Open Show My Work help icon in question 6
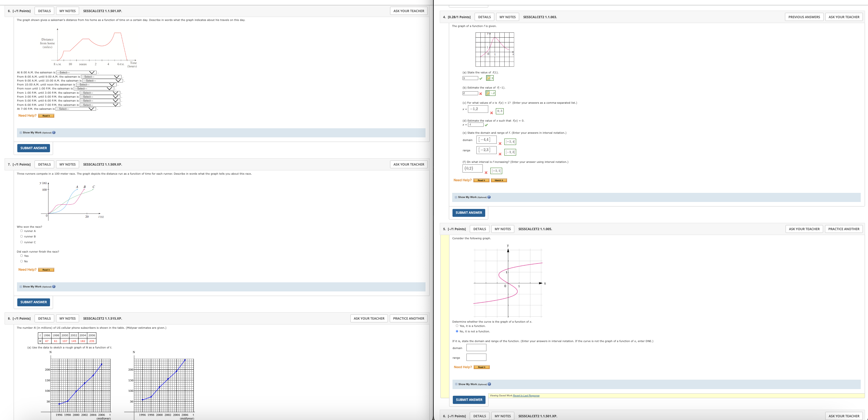The height and width of the screenshot is (420, 868). coord(54,133)
